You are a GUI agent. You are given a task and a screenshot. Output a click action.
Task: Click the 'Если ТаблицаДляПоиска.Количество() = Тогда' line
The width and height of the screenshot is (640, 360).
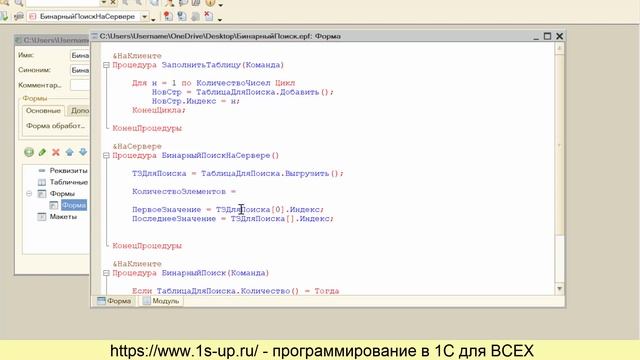tap(236, 291)
